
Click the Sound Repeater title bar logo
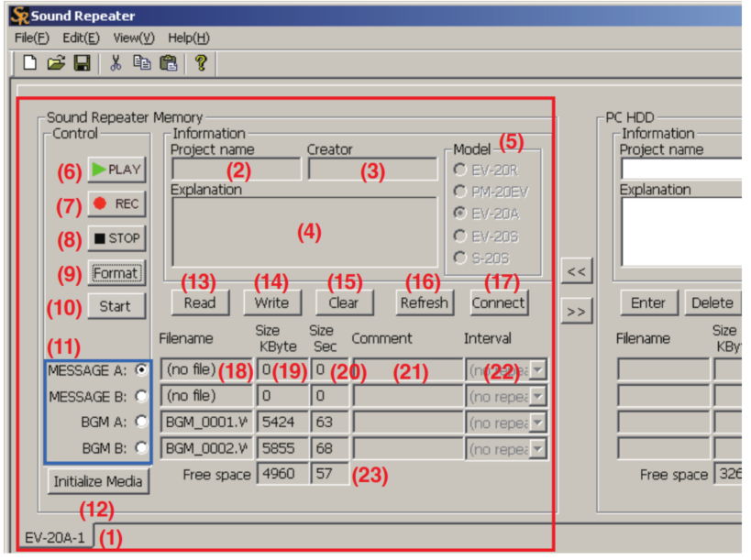pyautogui.click(x=19, y=16)
